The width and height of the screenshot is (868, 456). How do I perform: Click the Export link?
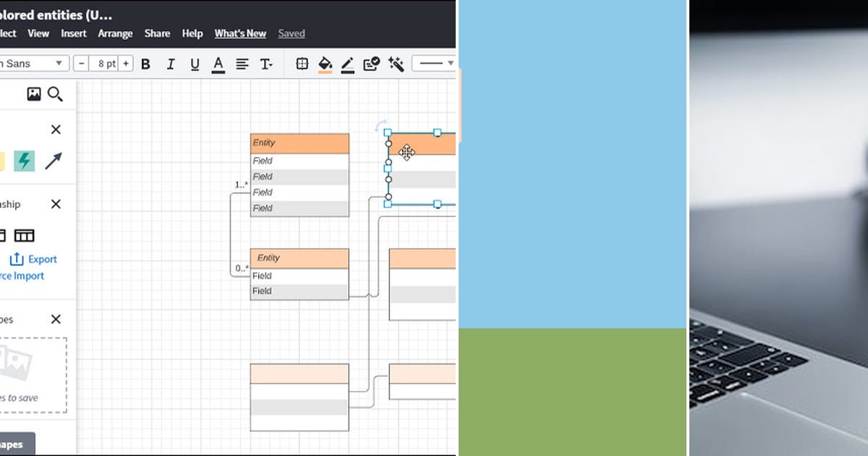point(33,259)
